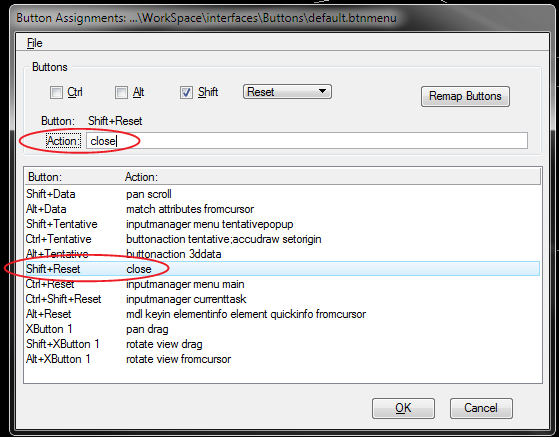Select the XButton 1 pan drag row

click(x=282, y=329)
